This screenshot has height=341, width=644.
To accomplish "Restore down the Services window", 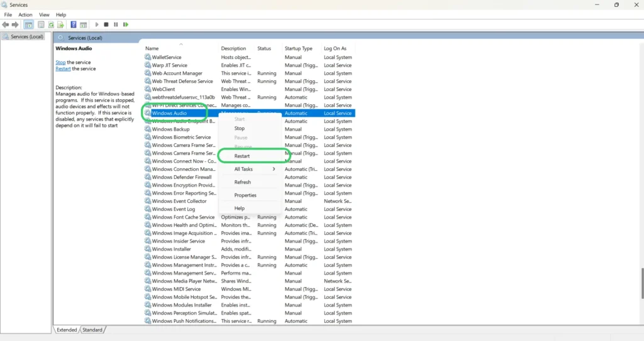I will (616, 5).
